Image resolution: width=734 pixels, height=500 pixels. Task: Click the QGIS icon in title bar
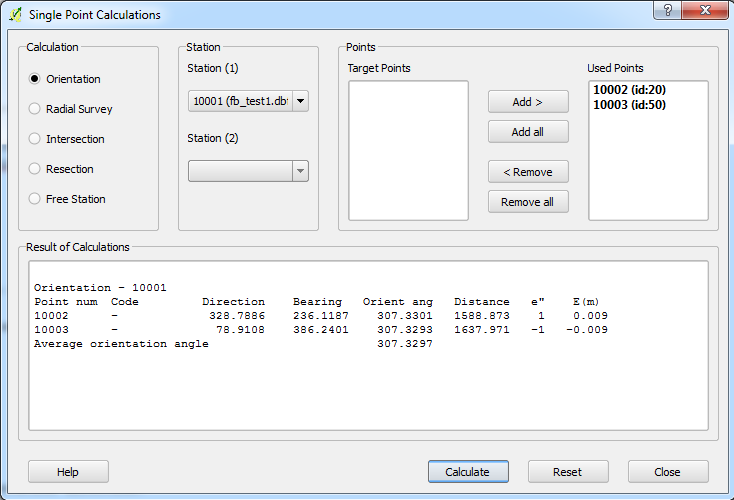coord(15,15)
